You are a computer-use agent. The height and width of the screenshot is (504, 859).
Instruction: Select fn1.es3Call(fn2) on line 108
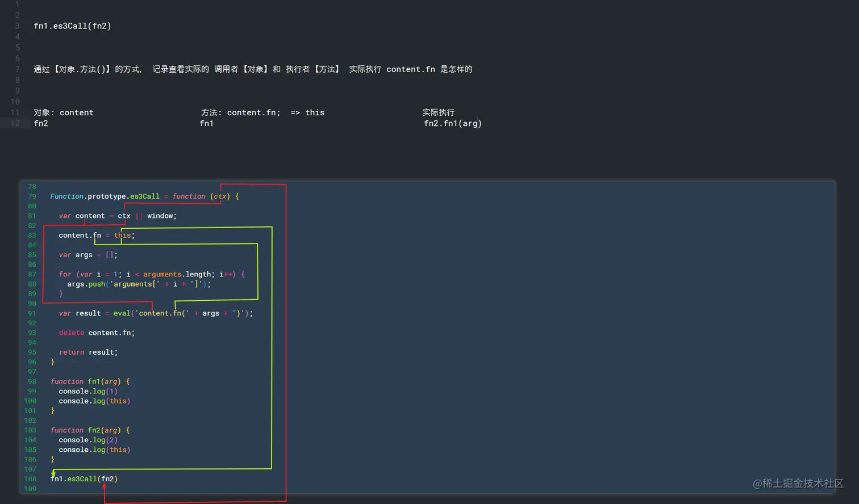coord(84,478)
